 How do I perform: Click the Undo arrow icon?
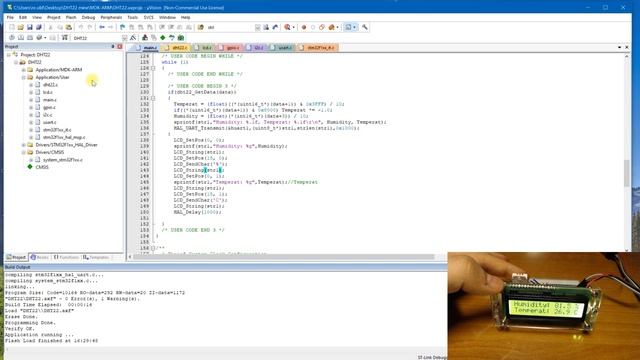81,27
